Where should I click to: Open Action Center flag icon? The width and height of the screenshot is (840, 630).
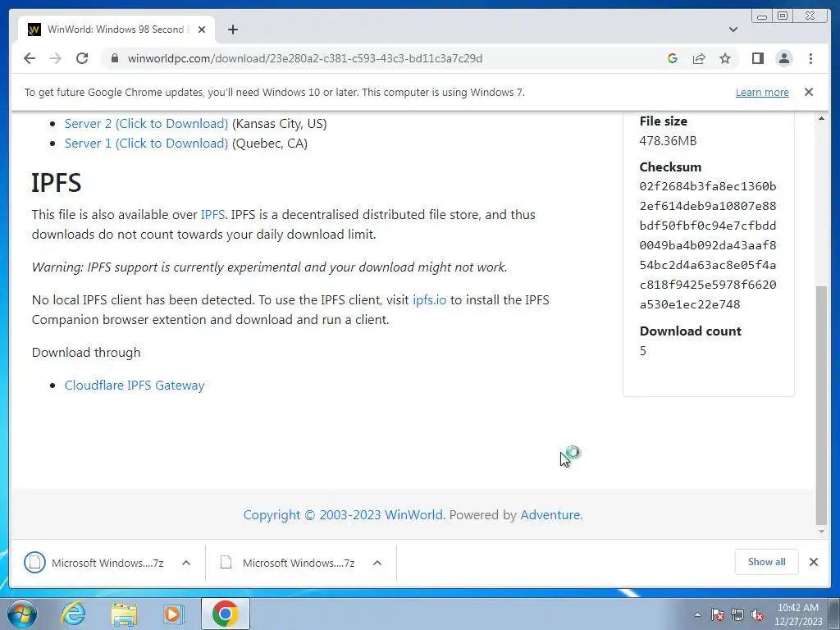click(718, 614)
